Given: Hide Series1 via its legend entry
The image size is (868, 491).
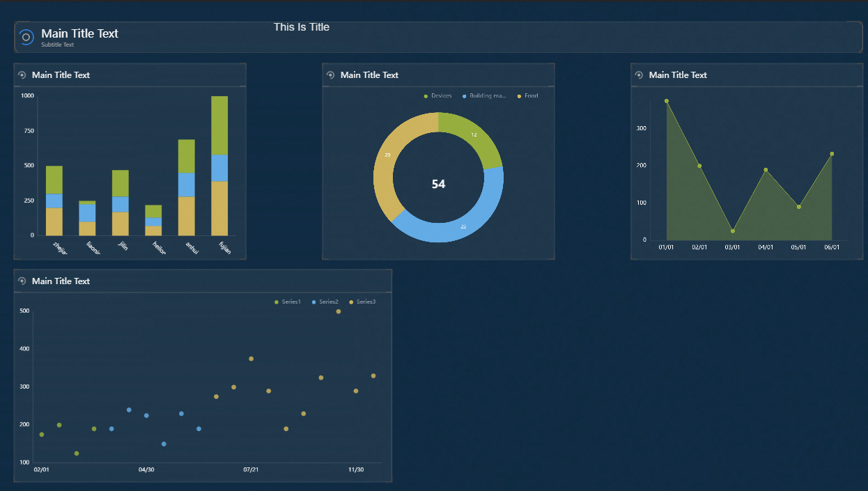Looking at the screenshot, I should pos(288,302).
